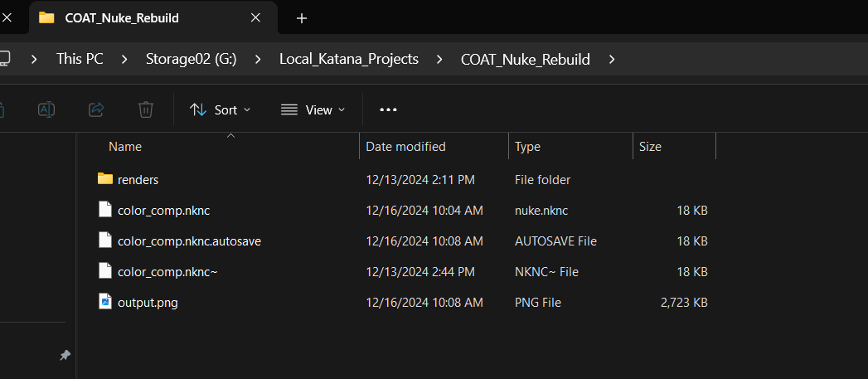The image size is (868, 379).
Task: Go to Storage02 (G:) in breadcrumb
Action: coord(188,59)
